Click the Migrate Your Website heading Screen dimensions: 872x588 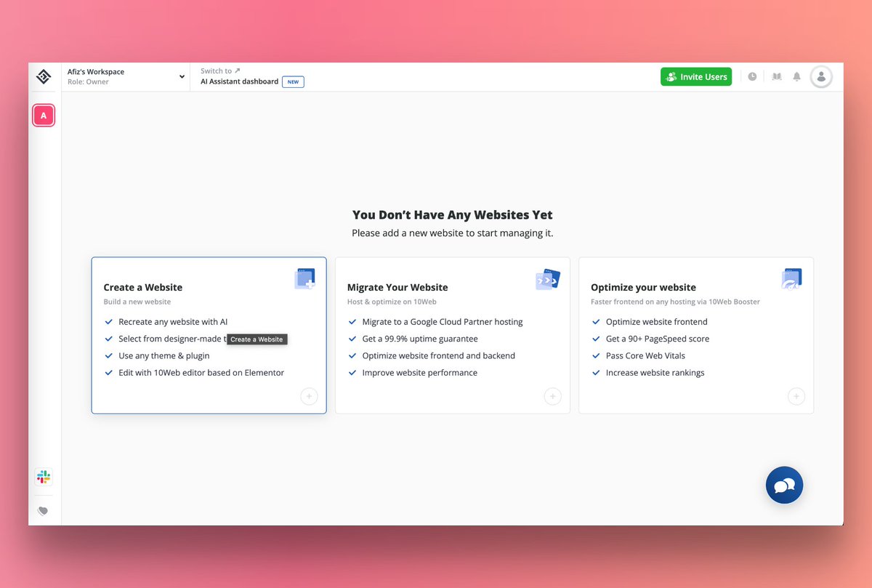(397, 287)
